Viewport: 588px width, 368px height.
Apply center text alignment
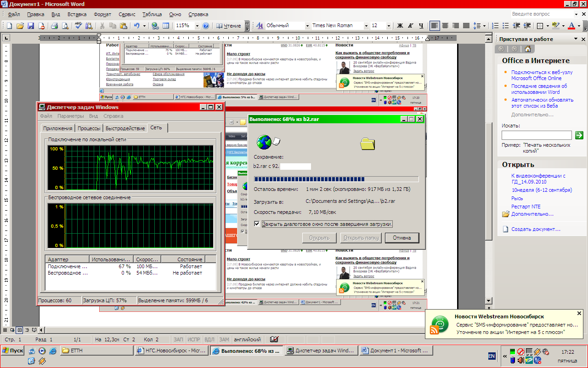[445, 26]
